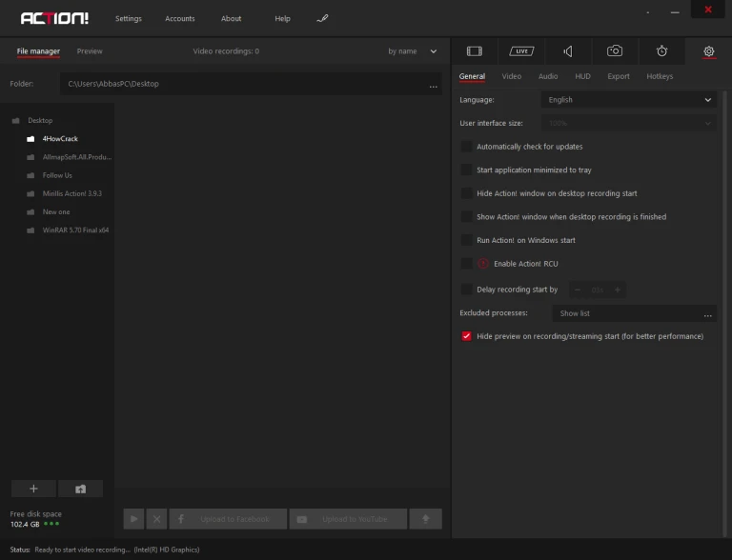This screenshot has height=560, width=732.
Task: Increase the delay recording start value
Action: [617, 290]
